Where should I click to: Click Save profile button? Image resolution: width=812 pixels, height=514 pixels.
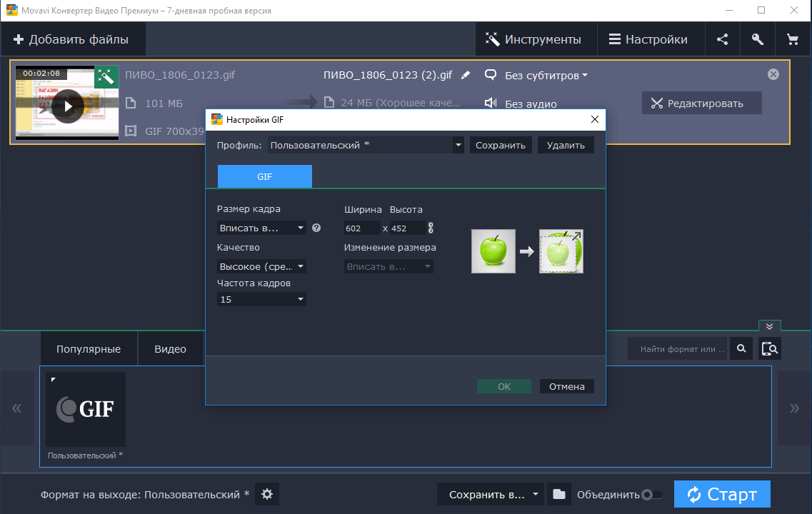click(x=500, y=146)
